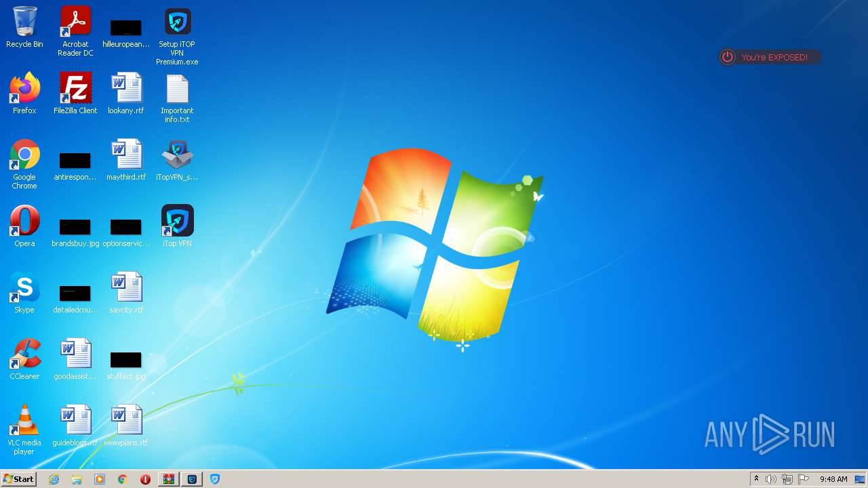Viewport: 868px width, 488px height.
Task: Open the iTopVPN_s installer package icon
Action: [x=177, y=160]
